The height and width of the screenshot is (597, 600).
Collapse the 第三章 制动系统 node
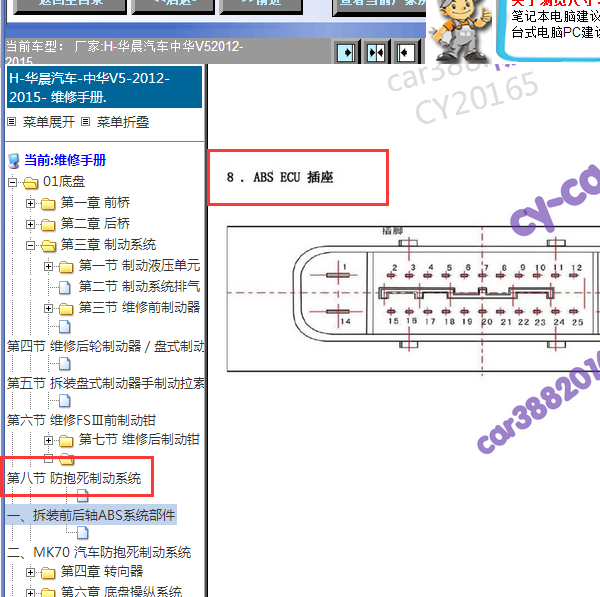tap(30, 245)
